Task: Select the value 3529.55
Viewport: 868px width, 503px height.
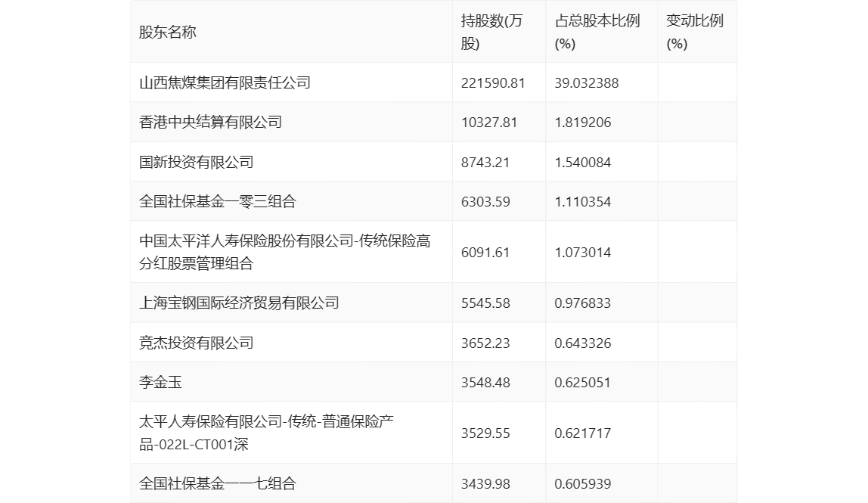Action: [485, 433]
